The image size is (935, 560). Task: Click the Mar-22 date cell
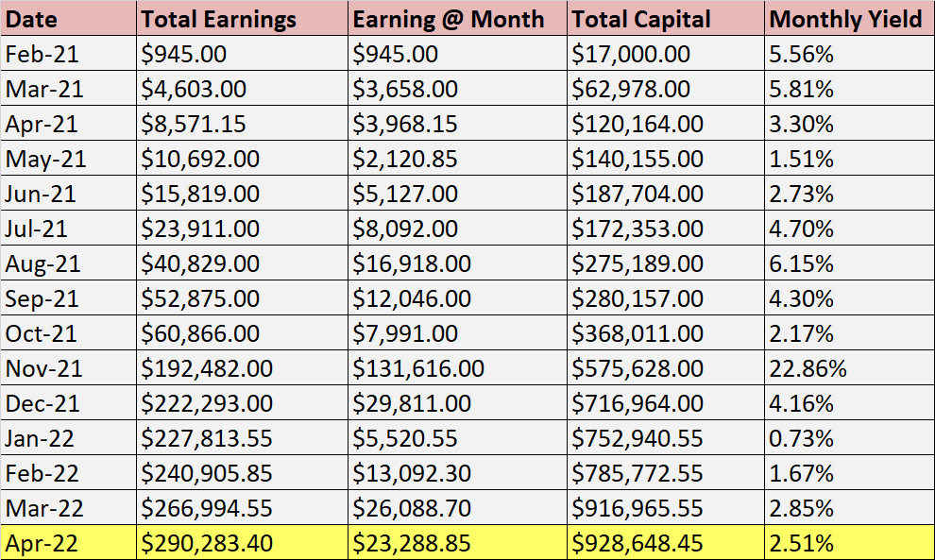tap(68, 509)
